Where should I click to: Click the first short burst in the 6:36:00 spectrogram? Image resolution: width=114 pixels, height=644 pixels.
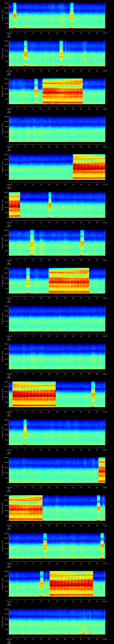(15, 16)
